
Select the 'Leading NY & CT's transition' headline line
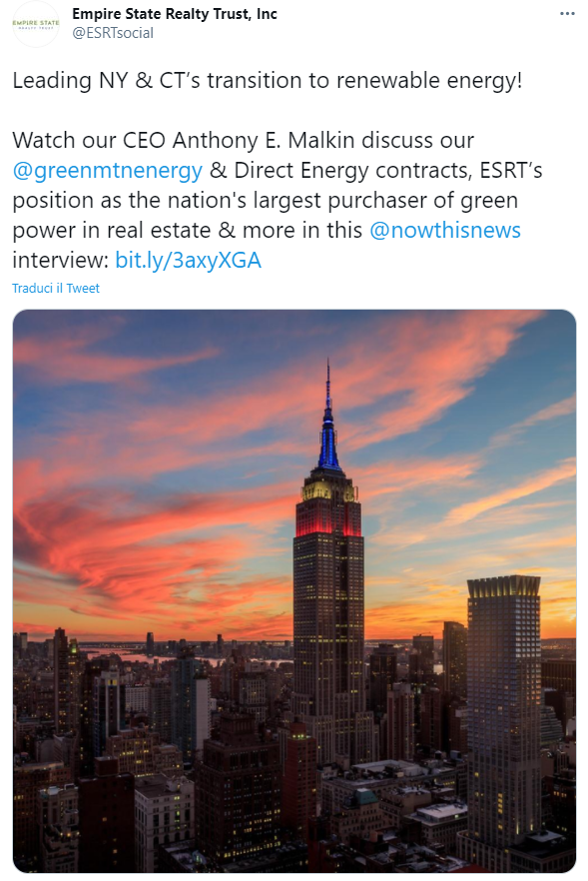[268, 80]
